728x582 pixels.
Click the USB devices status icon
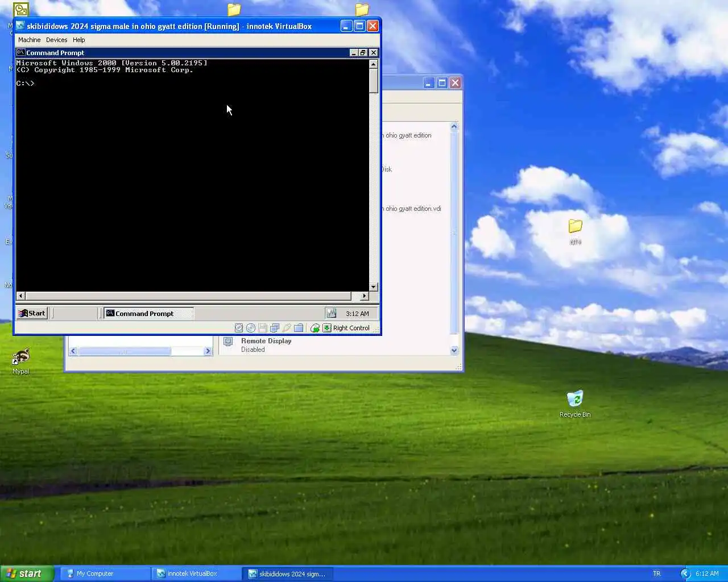click(x=287, y=328)
